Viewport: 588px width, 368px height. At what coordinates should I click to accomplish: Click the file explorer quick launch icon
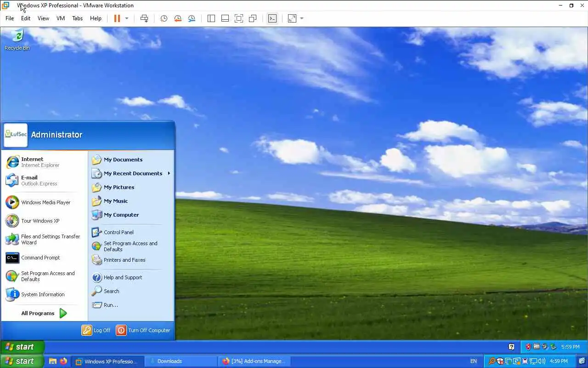53,361
